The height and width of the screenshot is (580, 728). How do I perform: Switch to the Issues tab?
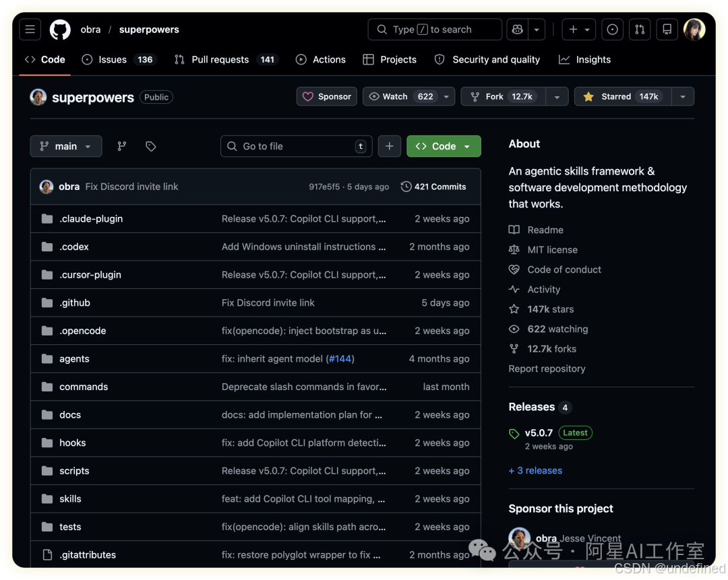(119, 59)
